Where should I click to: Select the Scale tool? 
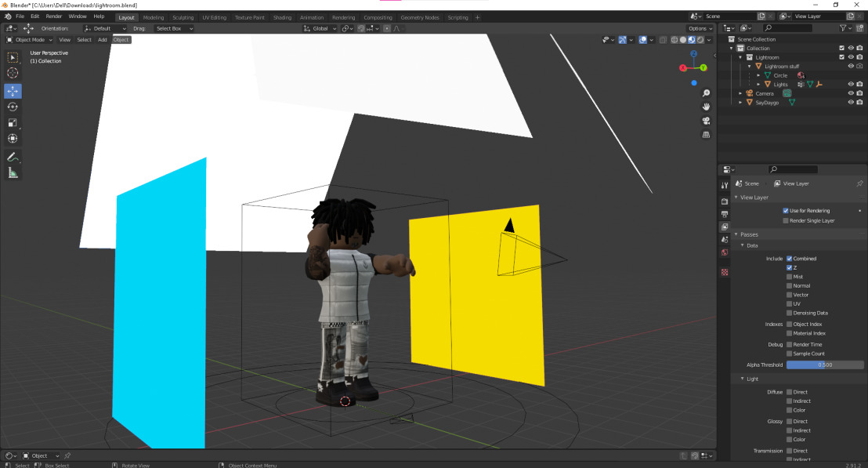coord(13,123)
